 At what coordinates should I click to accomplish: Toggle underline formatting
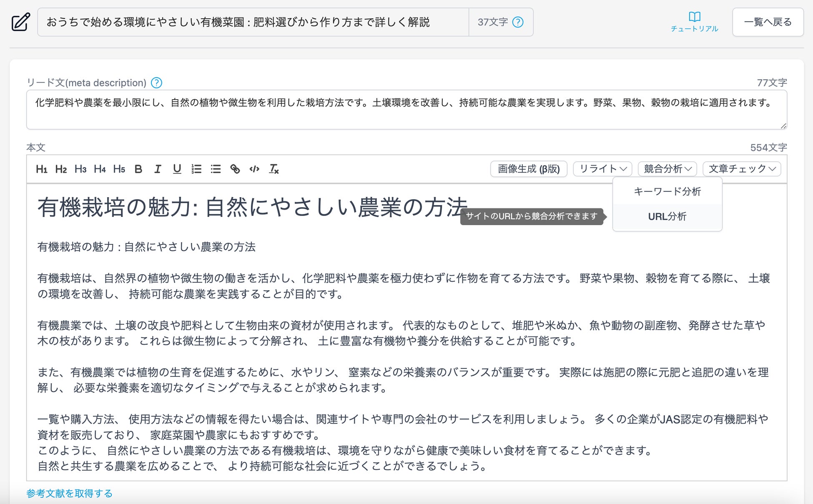pyautogui.click(x=177, y=169)
